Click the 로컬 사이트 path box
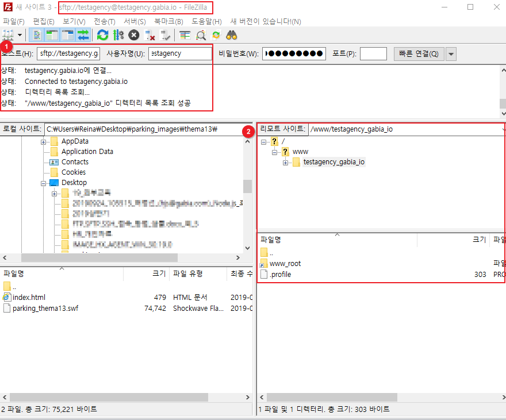506x420 pixels. 148,129
